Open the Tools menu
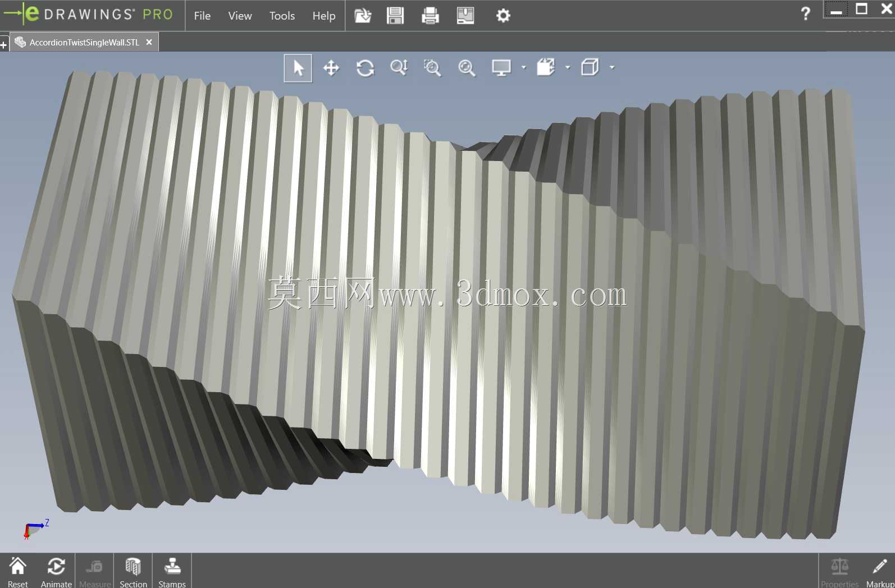This screenshot has height=588, width=895. pos(282,16)
